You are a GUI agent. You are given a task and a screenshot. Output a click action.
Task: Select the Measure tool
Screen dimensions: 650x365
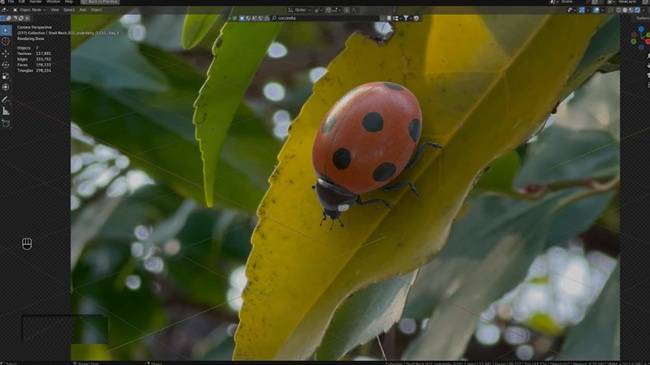[x=5, y=111]
